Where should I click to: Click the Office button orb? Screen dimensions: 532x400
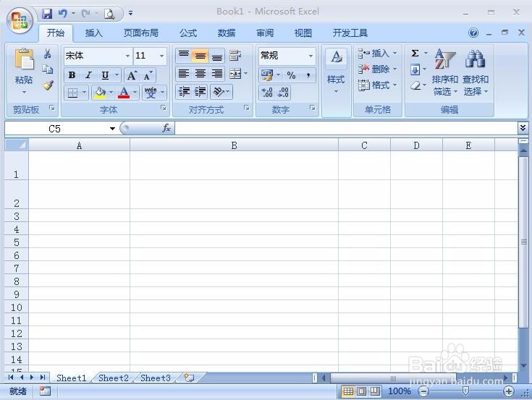[x=20, y=20]
